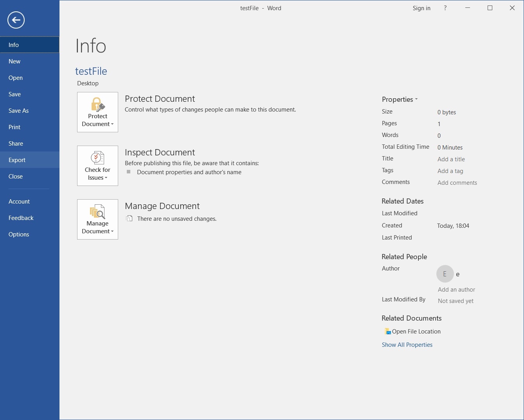Viewport: 524px width, 420px height.
Task: Click Close in the sidebar menu
Action: tap(30, 176)
